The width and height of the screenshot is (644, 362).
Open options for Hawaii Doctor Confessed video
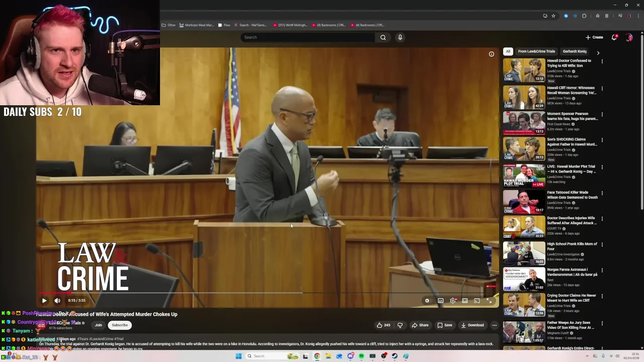(602, 61)
